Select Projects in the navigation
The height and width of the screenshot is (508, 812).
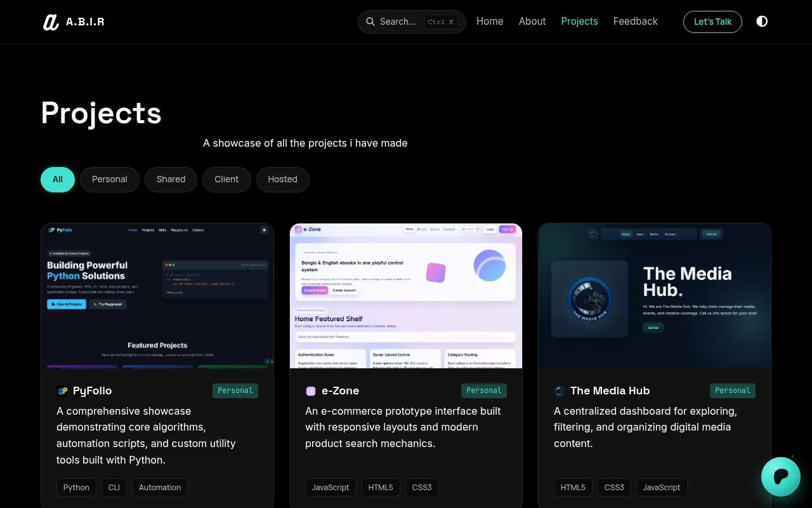pos(579,22)
